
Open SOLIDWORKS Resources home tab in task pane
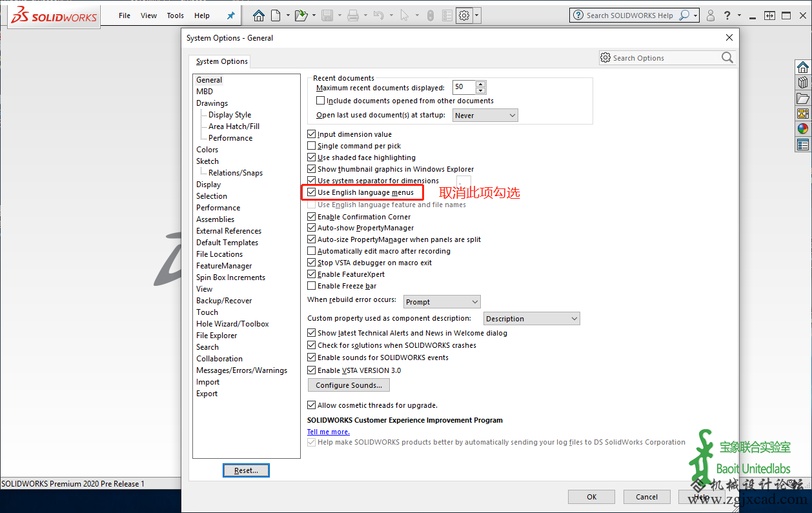click(803, 67)
